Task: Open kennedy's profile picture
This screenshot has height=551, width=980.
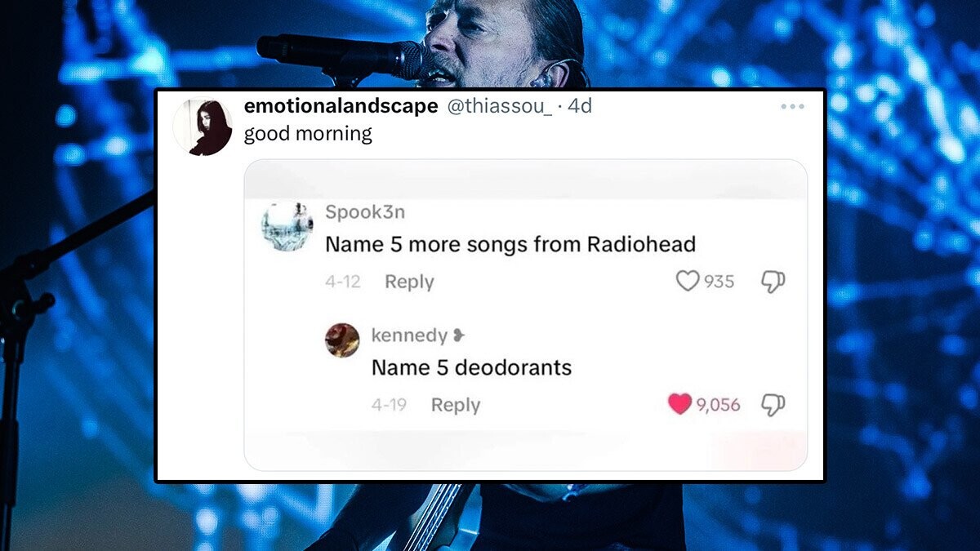Action: [x=342, y=340]
